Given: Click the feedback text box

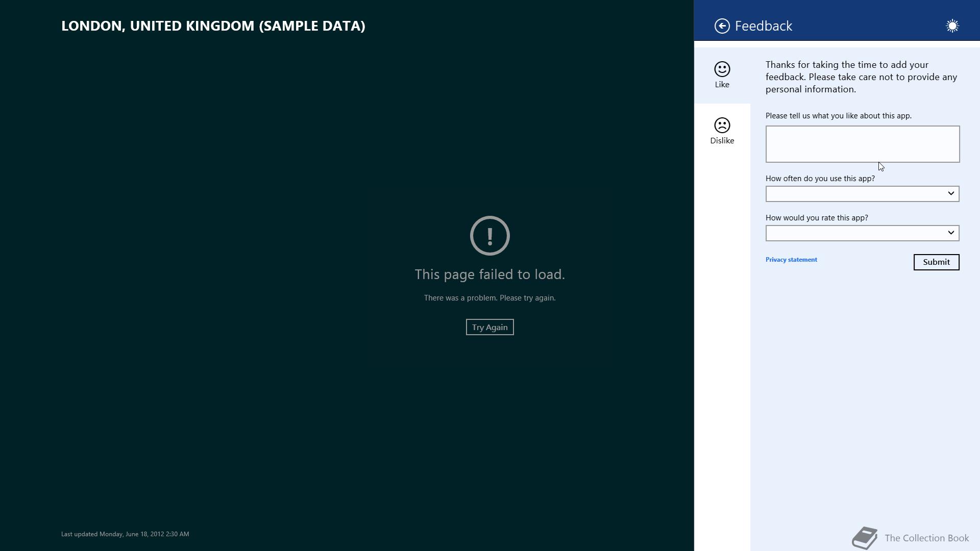Looking at the screenshot, I should coord(862,144).
